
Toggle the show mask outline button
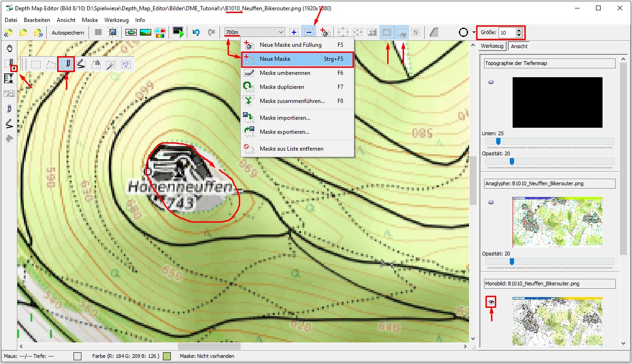point(387,32)
